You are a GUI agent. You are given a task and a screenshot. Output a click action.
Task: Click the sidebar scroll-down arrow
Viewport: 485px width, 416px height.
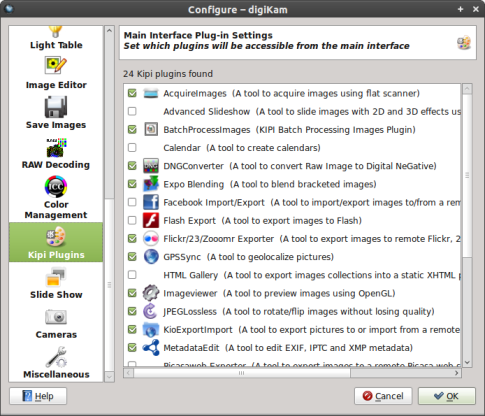(x=109, y=377)
